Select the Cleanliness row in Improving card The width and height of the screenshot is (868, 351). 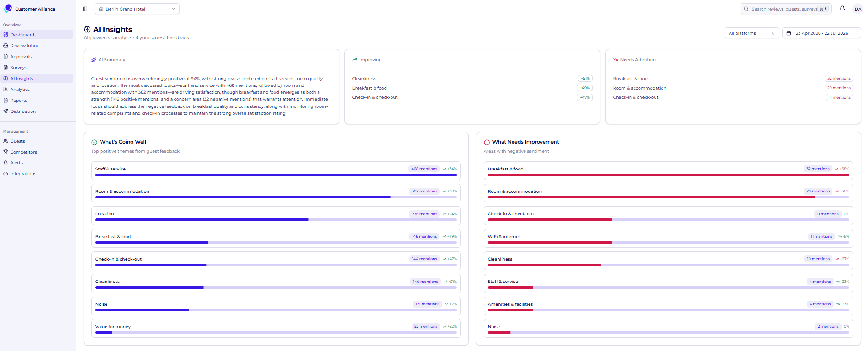(x=472, y=79)
